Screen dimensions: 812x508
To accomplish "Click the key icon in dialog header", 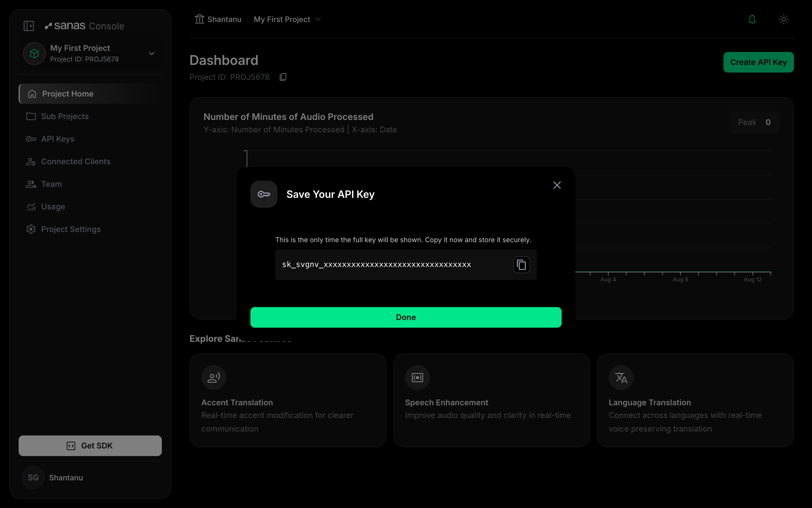I will tap(264, 194).
